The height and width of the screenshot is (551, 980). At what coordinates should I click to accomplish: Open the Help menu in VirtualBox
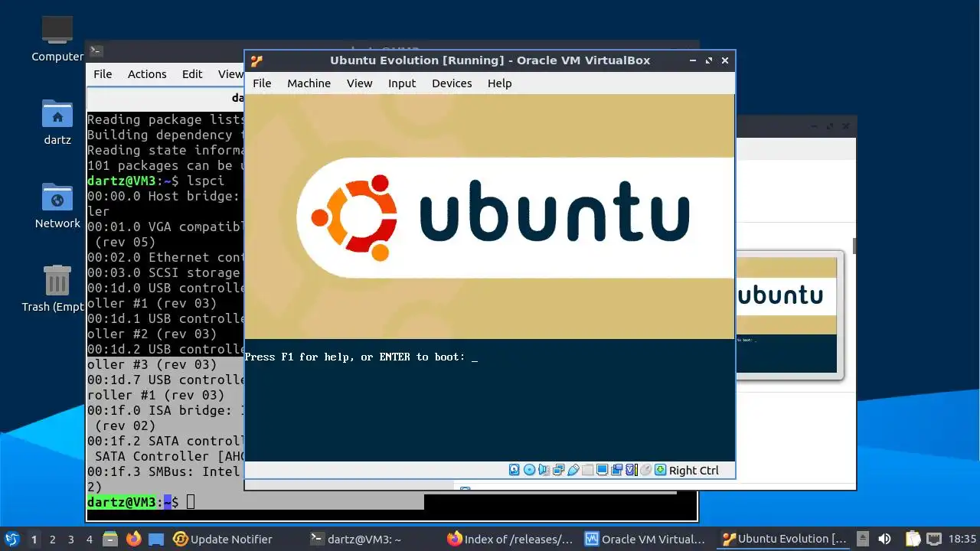(499, 83)
